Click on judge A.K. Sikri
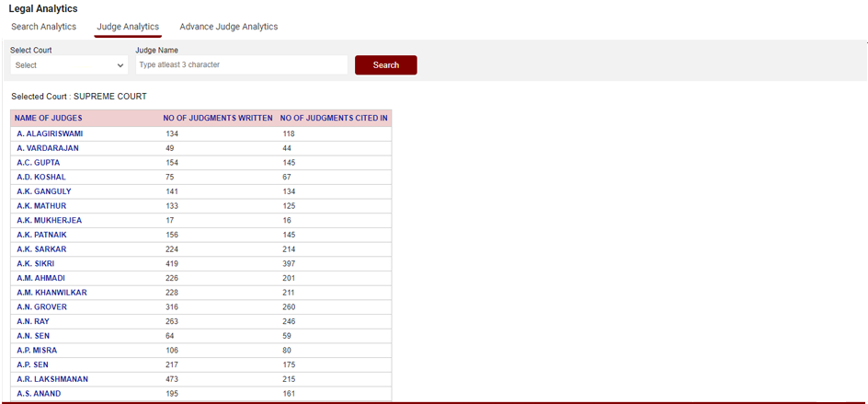The width and height of the screenshot is (868, 404). [35, 263]
